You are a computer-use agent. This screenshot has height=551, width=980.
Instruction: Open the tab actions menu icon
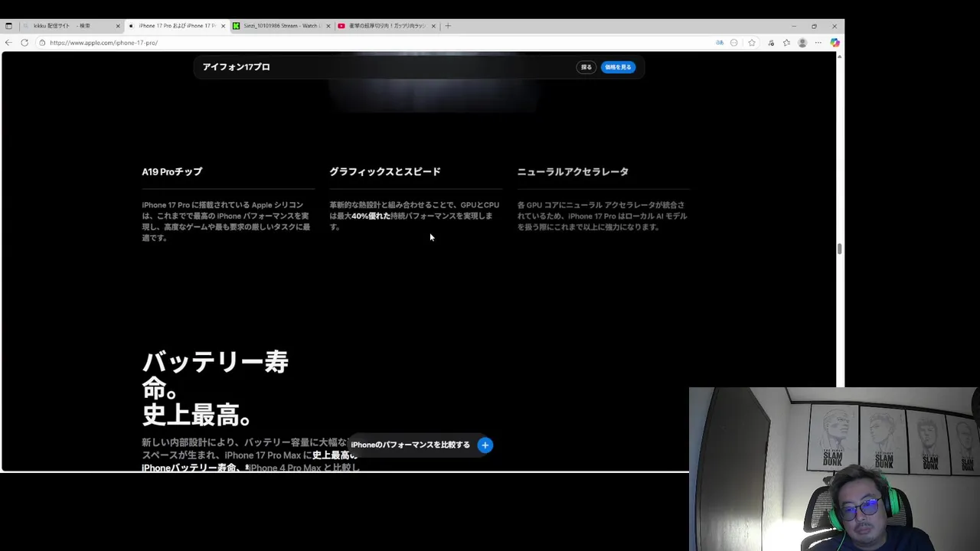pos(8,26)
